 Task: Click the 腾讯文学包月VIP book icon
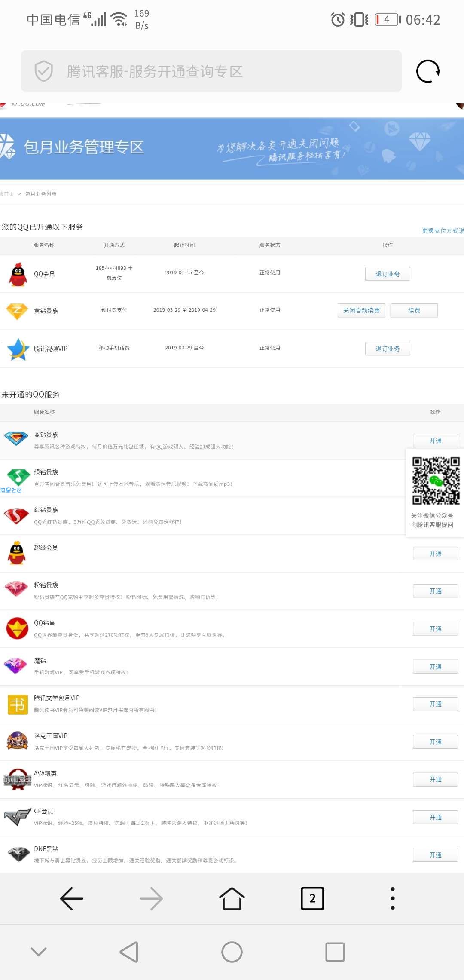click(x=18, y=705)
